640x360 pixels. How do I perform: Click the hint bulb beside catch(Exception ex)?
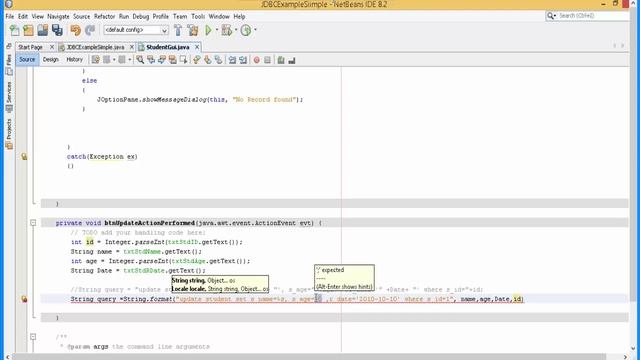point(24,157)
